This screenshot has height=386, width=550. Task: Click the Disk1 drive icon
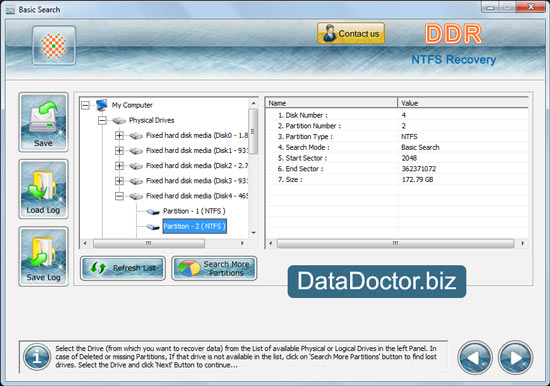(x=136, y=151)
